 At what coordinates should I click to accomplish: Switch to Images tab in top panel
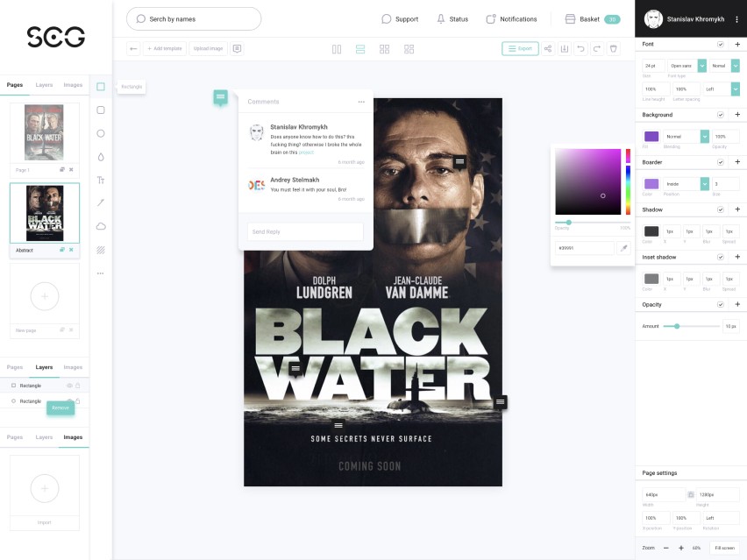[x=73, y=85]
